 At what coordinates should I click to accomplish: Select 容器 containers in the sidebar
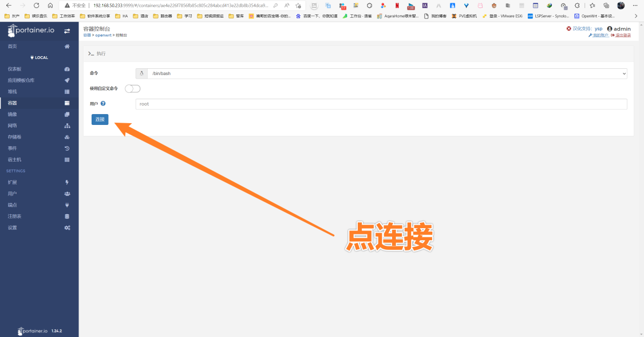(x=13, y=103)
